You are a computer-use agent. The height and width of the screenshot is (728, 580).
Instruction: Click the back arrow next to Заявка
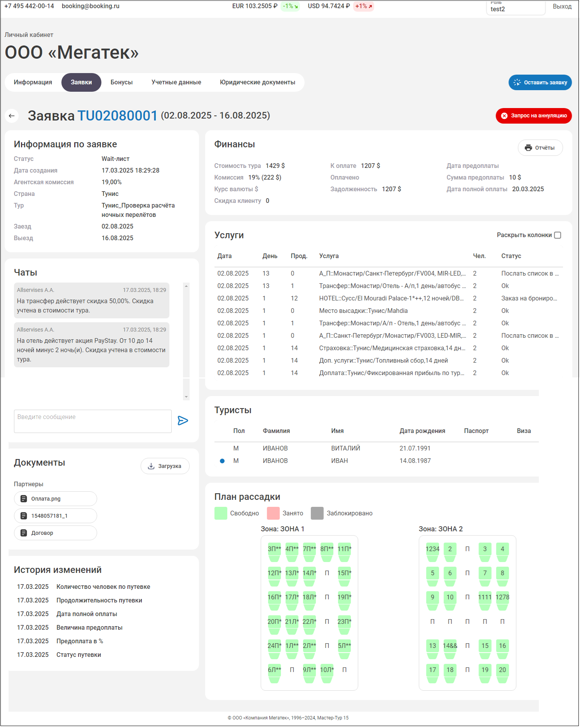(x=12, y=116)
